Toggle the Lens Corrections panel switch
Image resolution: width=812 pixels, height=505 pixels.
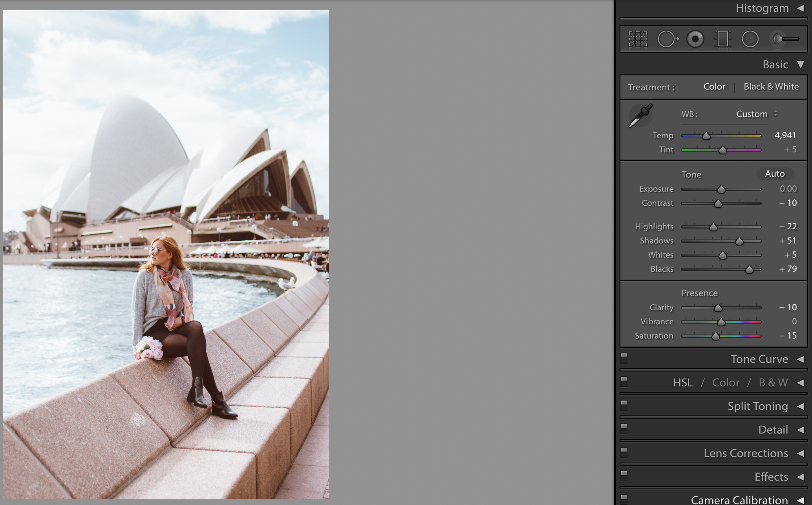(624, 452)
